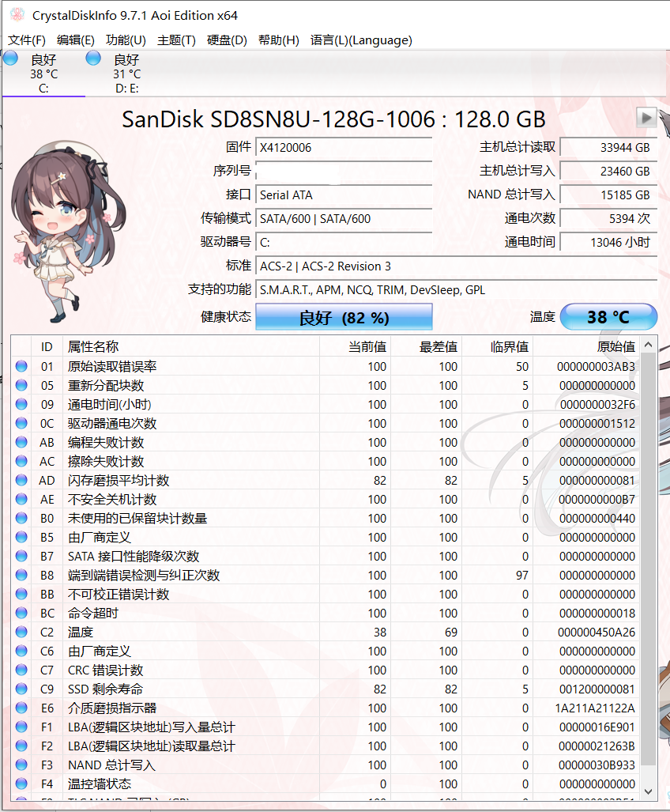Open the 文件(F) menu

click(26, 40)
